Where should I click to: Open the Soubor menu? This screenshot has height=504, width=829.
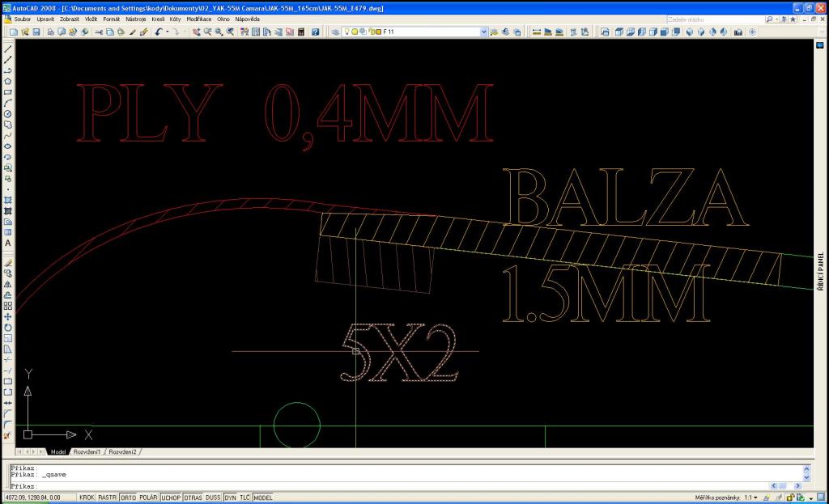22,19
